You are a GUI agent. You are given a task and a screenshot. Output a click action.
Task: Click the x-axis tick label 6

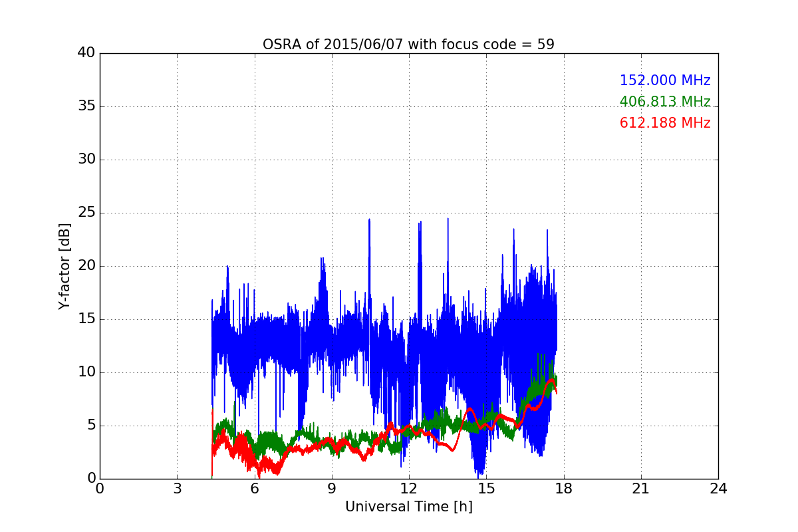254,489
